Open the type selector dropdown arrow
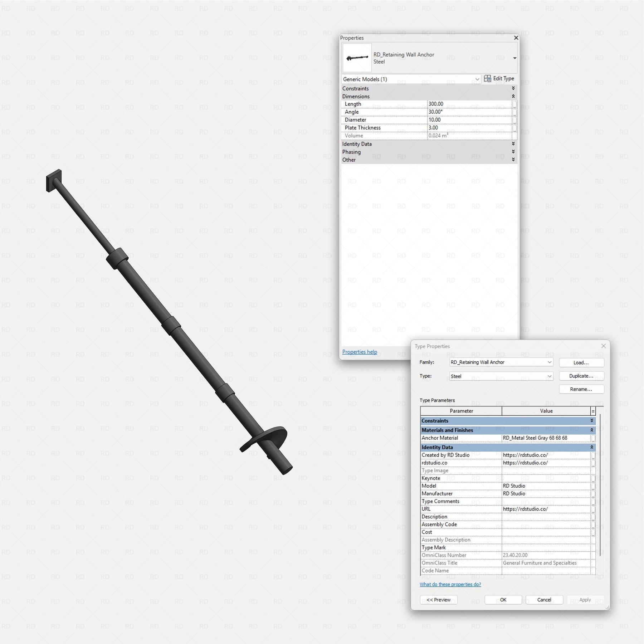Screen dimensions: 644x644 pyautogui.click(x=514, y=58)
